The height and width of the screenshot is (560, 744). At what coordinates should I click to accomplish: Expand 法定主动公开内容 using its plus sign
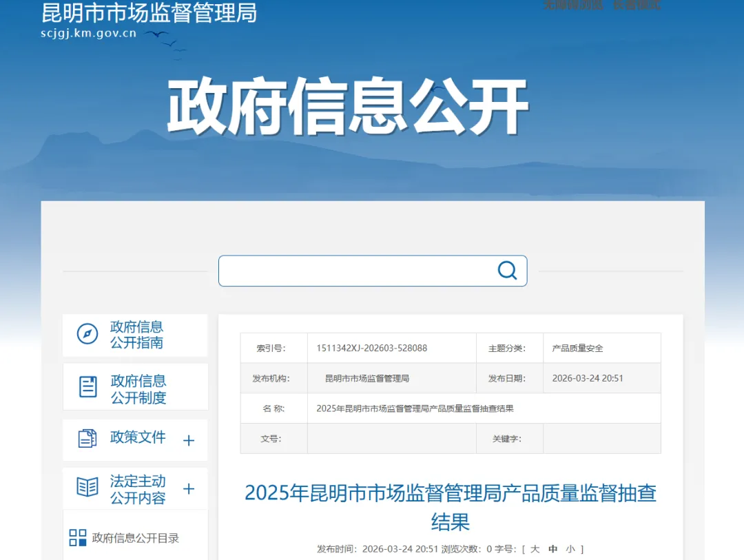188,488
